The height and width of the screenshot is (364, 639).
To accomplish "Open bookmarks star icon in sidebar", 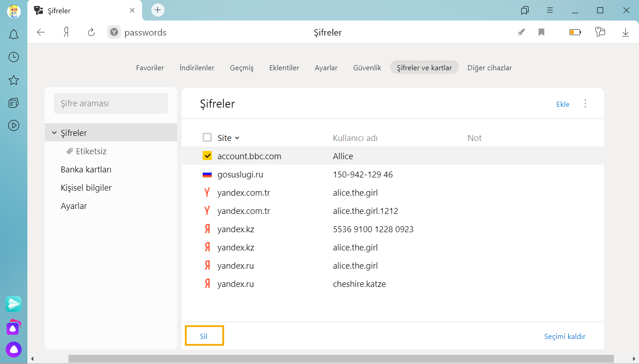I will pos(14,80).
